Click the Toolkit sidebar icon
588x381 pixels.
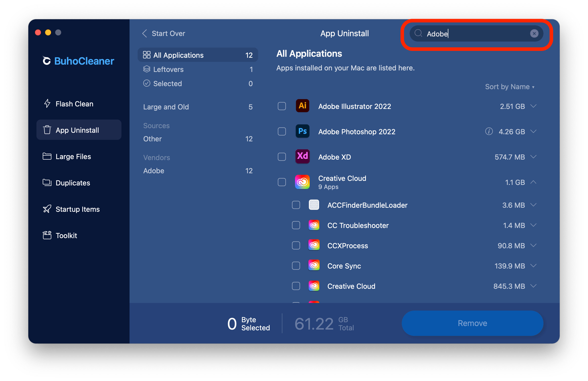[x=47, y=235]
